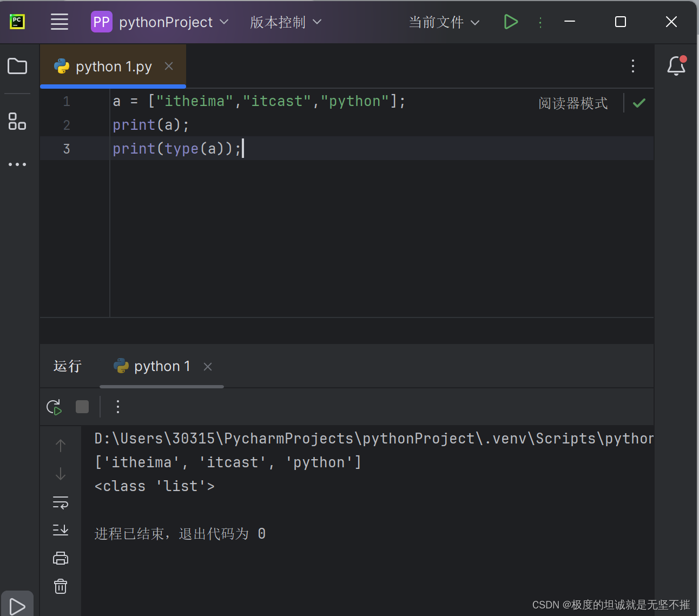Open the 当前文件 run configuration dropdown
Image resolution: width=699 pixels, height=616 pixels.
coord(444,22)
